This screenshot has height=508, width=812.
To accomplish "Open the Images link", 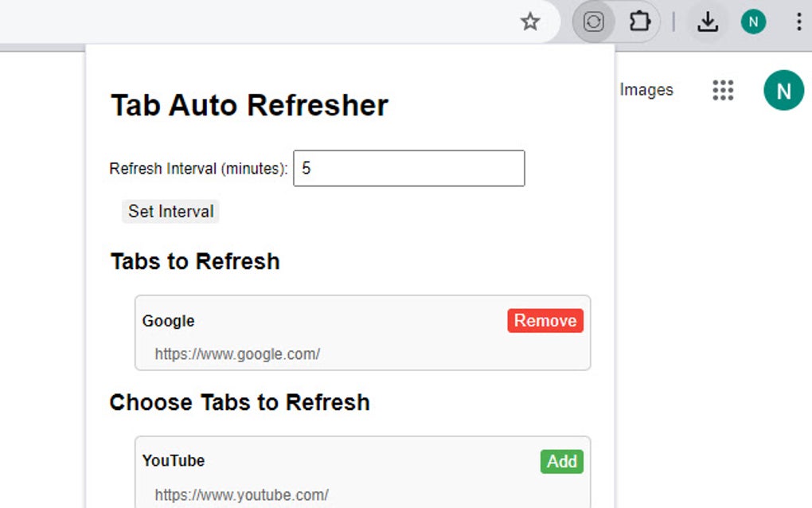I will pyautogui.click(x=645, y=90).
